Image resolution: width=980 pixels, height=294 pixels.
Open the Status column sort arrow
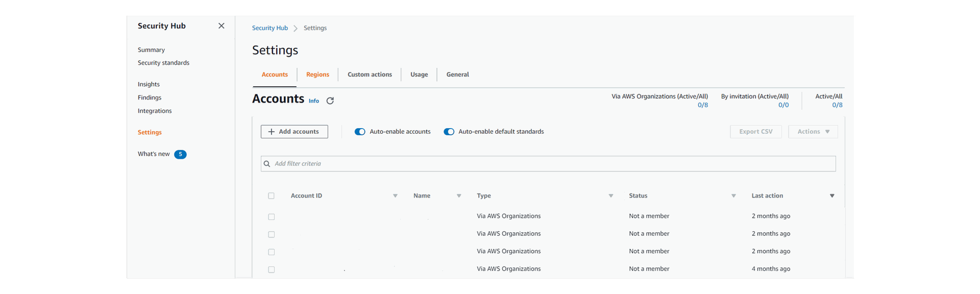[733, 196]
